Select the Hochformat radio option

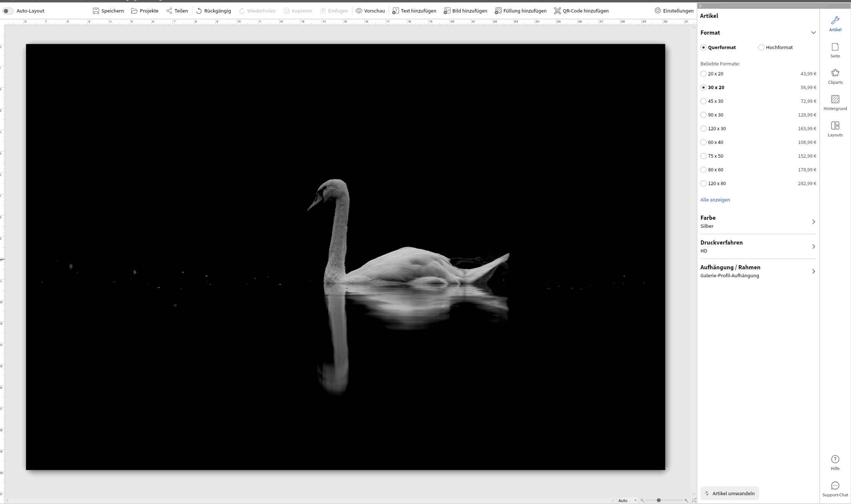coord(761,48)
